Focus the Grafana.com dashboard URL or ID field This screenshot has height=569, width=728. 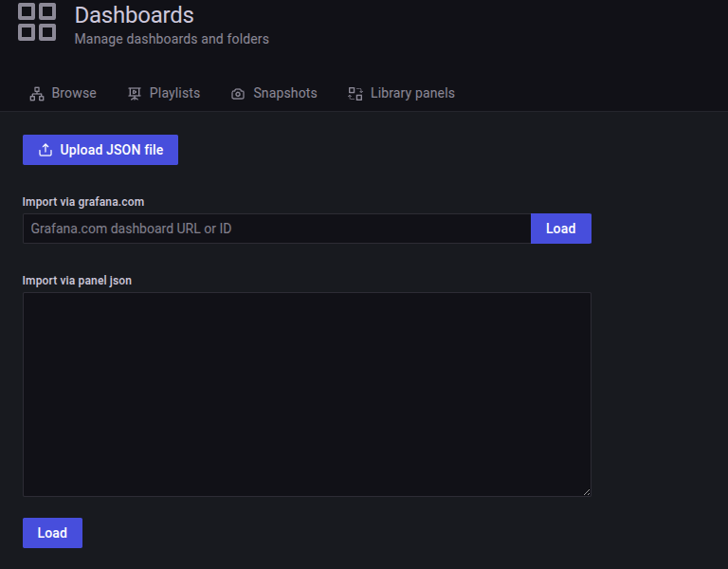point(276,229)
